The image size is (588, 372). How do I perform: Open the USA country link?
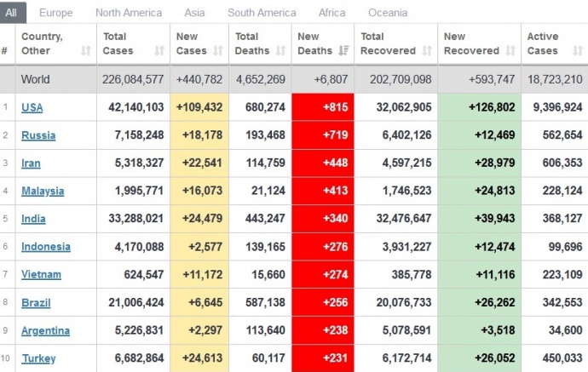[32, 107]
